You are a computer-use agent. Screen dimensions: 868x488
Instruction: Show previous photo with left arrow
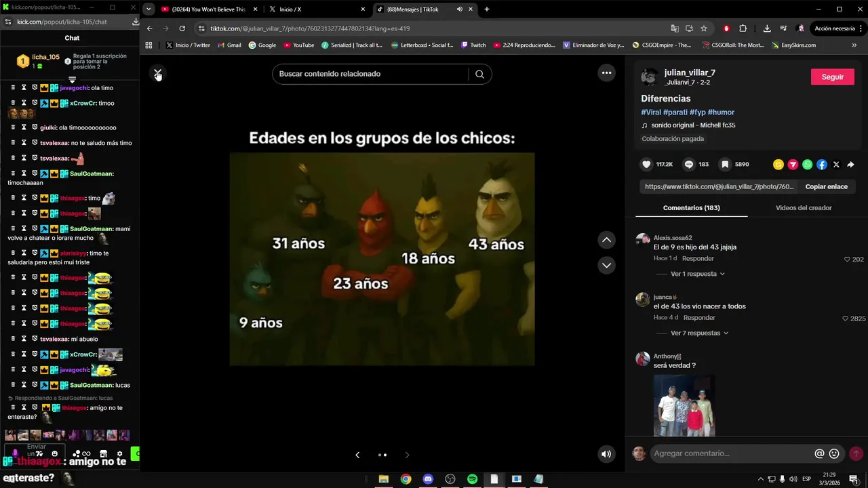tap(357, 455)
